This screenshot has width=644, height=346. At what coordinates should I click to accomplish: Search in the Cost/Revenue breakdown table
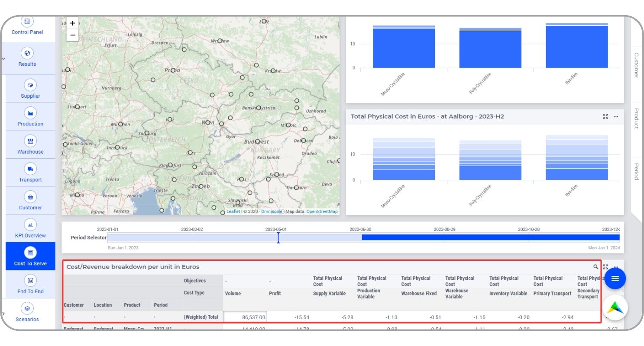point(596,267)
